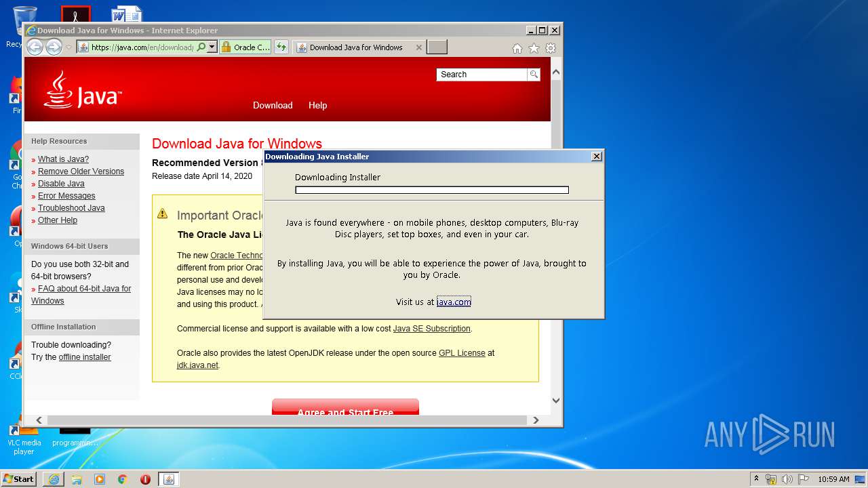Open the Help menu on Java page

[x=317, y=105]
